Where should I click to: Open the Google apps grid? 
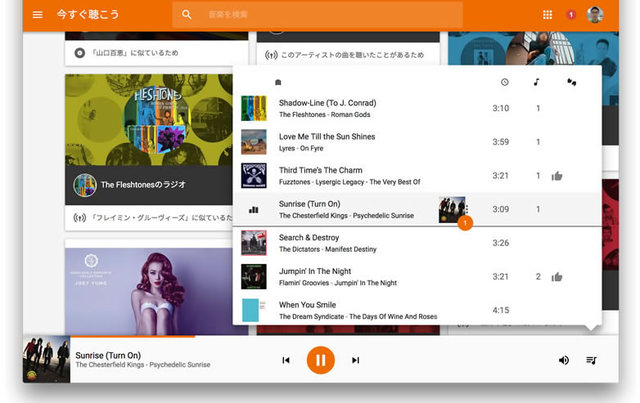point(547,15)
